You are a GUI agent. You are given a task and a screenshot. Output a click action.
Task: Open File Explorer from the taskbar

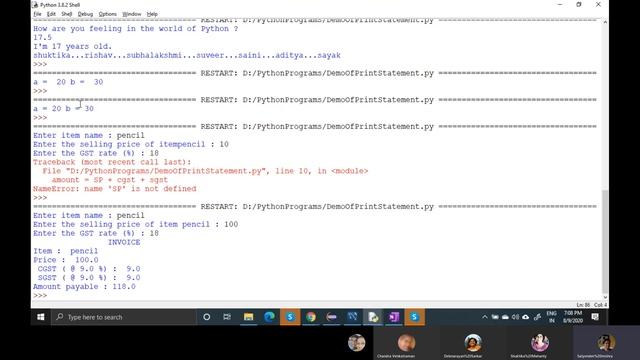tap(248, 317)
